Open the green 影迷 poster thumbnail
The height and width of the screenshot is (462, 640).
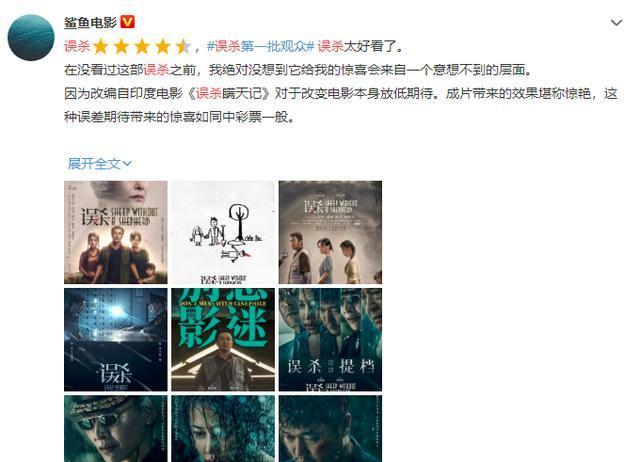tap(223, 340)
